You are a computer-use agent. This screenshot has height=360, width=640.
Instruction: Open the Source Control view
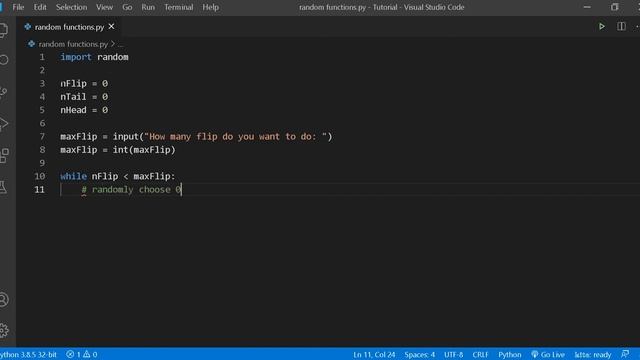click(x=4, y=92)
